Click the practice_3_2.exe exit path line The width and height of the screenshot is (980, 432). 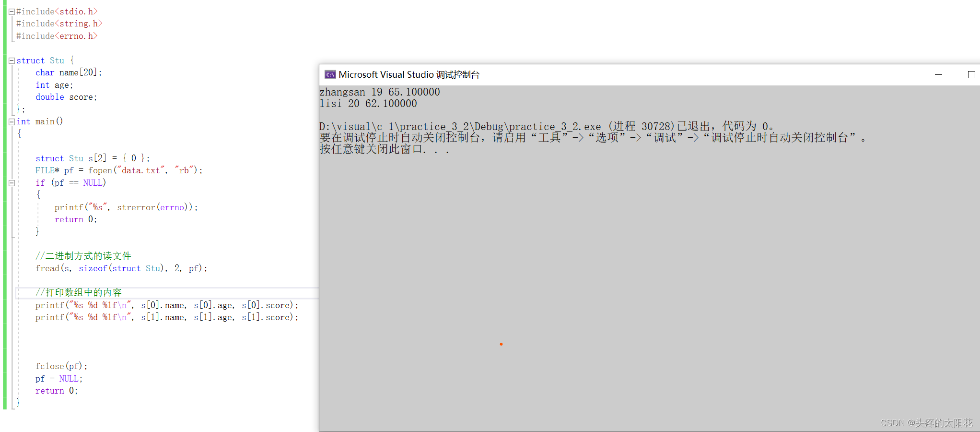pyautogui.click(x=547, y=126)
